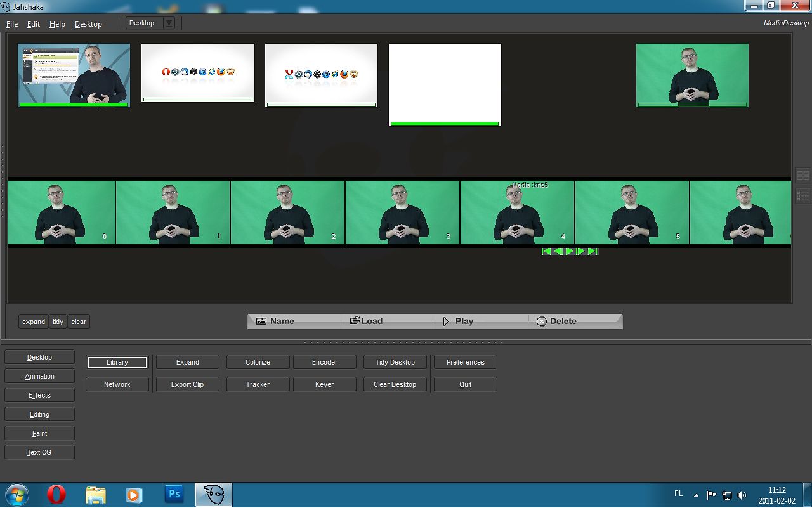Click the Name button in clip bar
Viewport: 812px width, 508px height.
[294, 321]
